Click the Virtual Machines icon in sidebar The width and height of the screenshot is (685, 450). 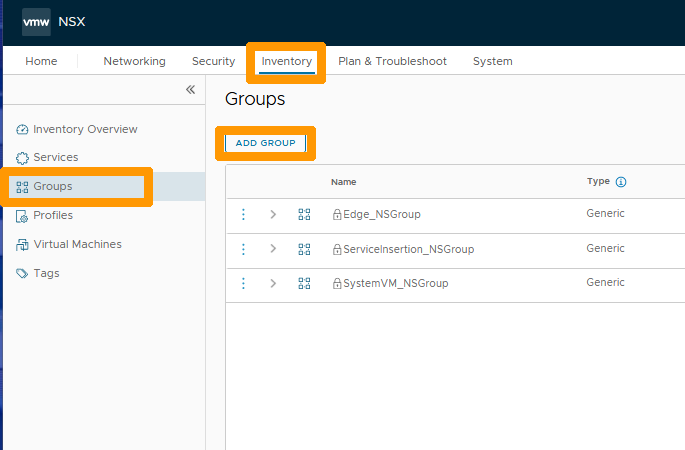pos(22,245)
